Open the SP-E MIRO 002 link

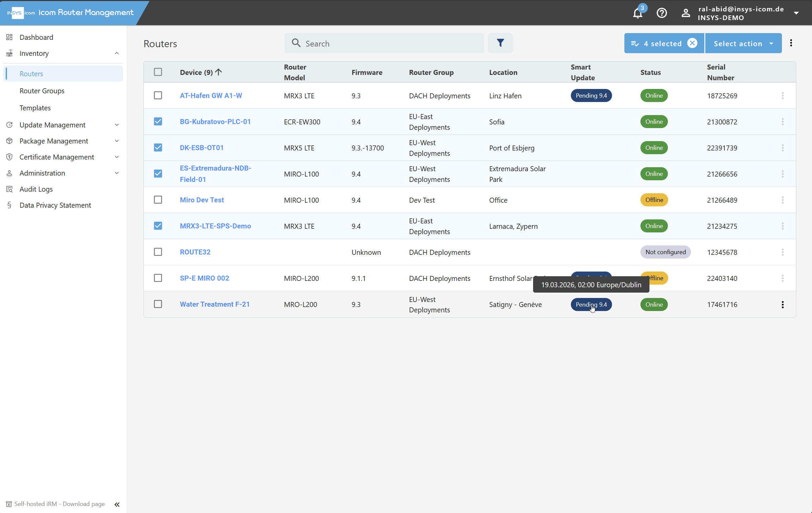pos(204,278)
